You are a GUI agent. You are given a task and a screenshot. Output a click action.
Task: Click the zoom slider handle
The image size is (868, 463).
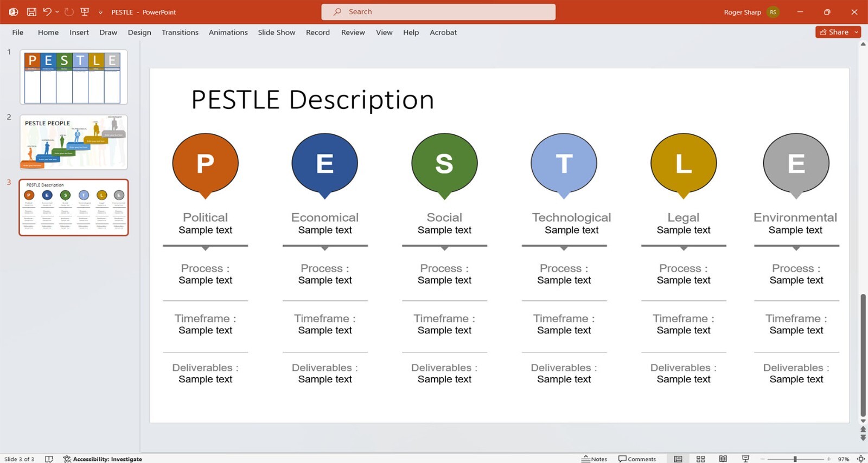click(x=795, y=459)
